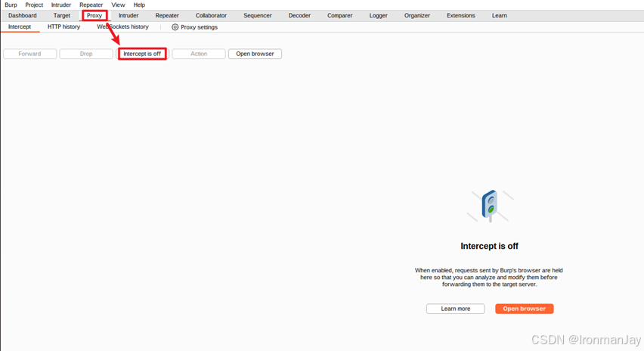Open the Decoder tab

coord(299,16)
